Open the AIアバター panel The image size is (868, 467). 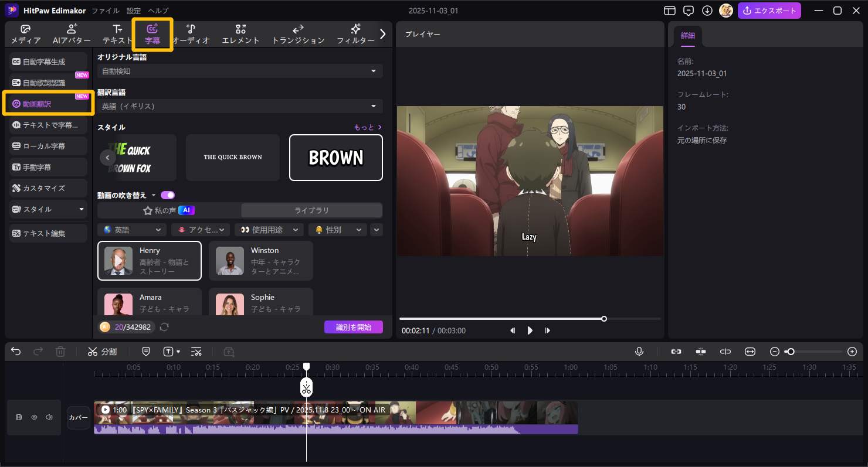click(72, 33)
